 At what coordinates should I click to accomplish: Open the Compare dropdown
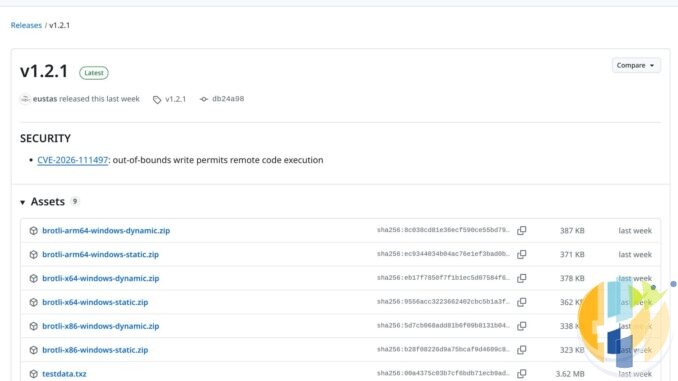(x=636, y=65)
